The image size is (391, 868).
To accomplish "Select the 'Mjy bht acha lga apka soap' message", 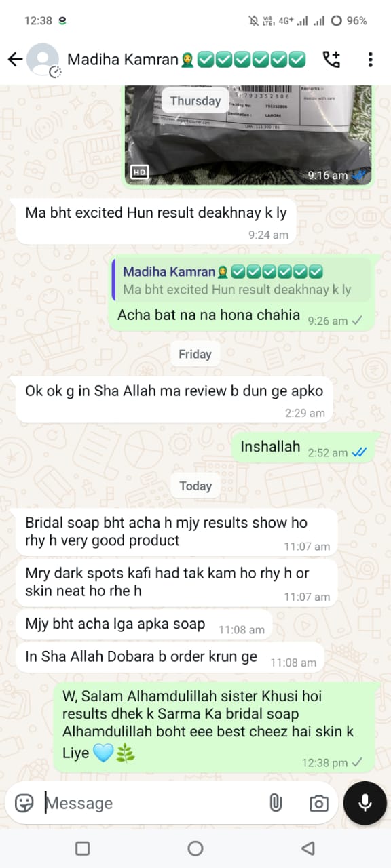I will point(144,625).
